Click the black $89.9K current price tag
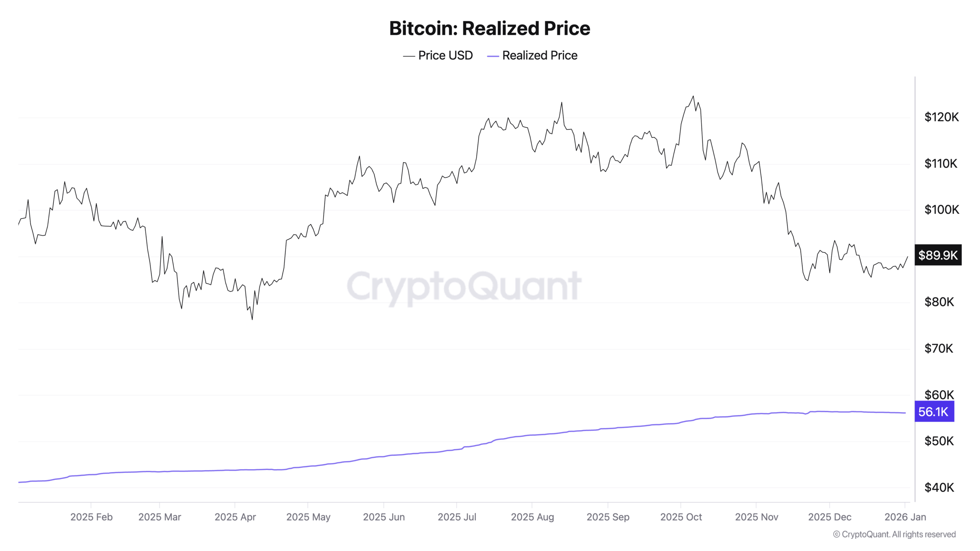The height and width of the screenshot is (551, 980). (938, 255)
